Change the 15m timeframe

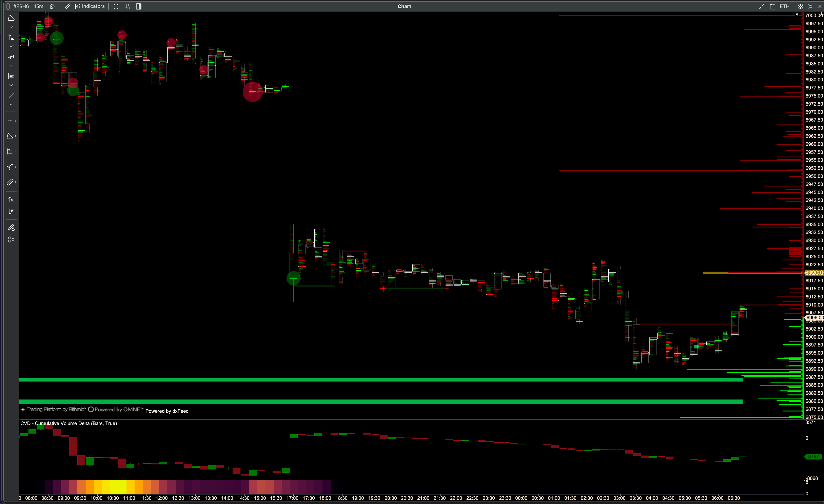click(x=38, y=6)
